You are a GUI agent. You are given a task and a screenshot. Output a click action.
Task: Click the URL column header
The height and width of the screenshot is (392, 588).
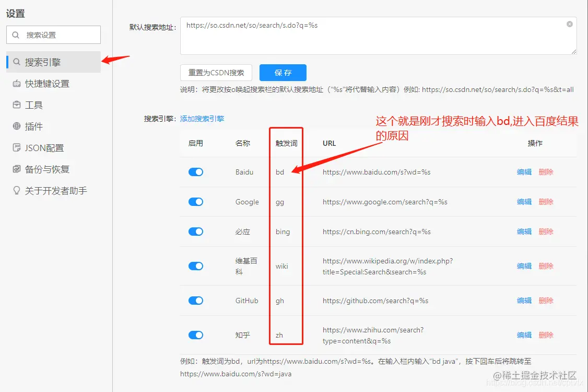[x=330, y=143]
